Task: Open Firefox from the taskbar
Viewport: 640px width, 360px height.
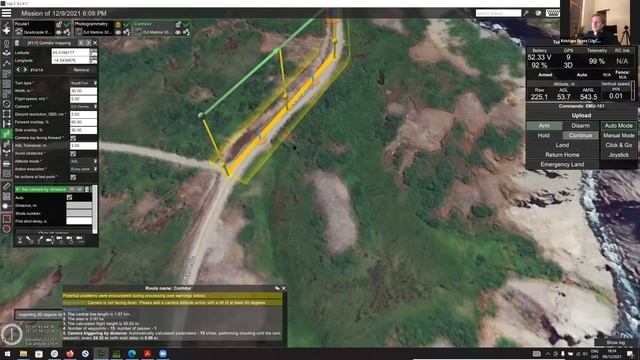Action: pos(70,353)
